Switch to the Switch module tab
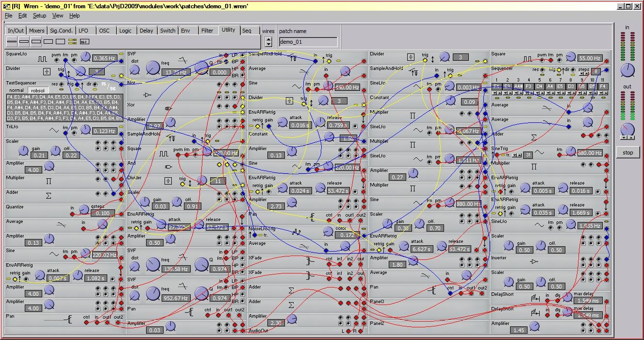644x340 pixels. click(168, 31)
